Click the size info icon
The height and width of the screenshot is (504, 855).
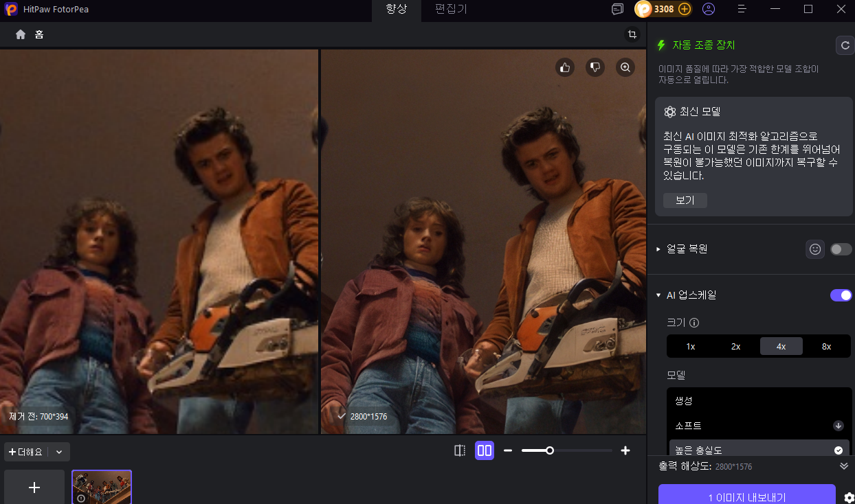point(694,323)
